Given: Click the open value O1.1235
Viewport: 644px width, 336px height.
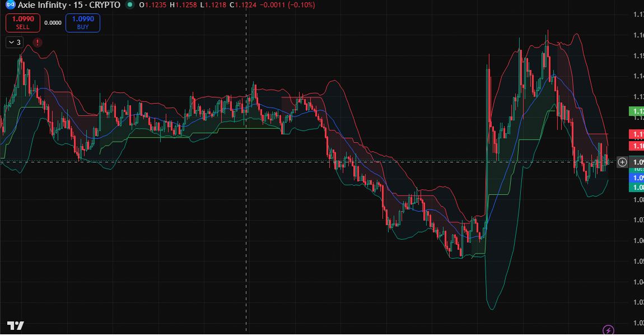Looking at the screenshot, I should (153, 5).
